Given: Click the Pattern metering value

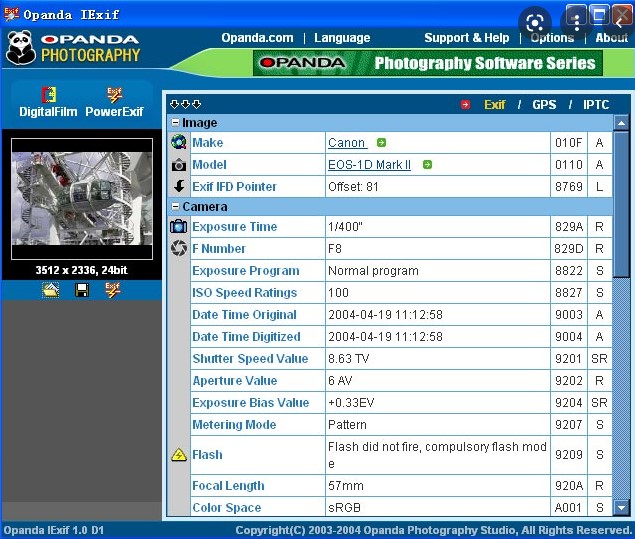Looking at the screenshot, I should coord(347,424).
